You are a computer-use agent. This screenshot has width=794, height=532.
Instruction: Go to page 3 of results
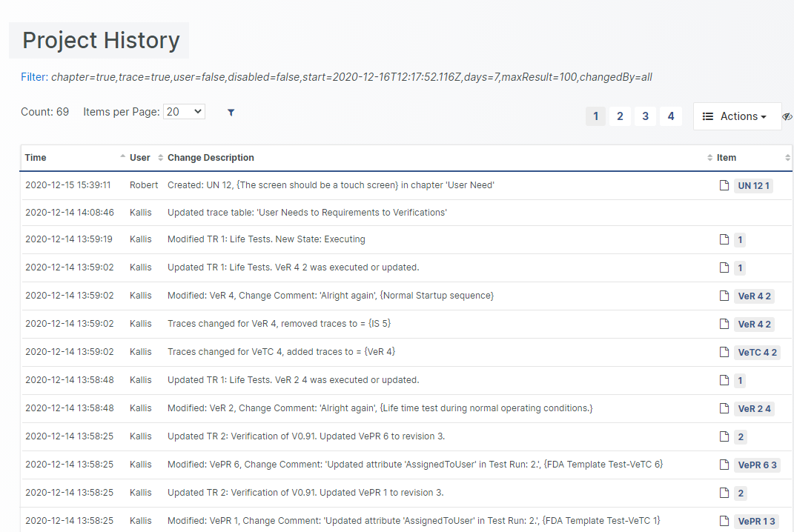(x=645, y=116)
